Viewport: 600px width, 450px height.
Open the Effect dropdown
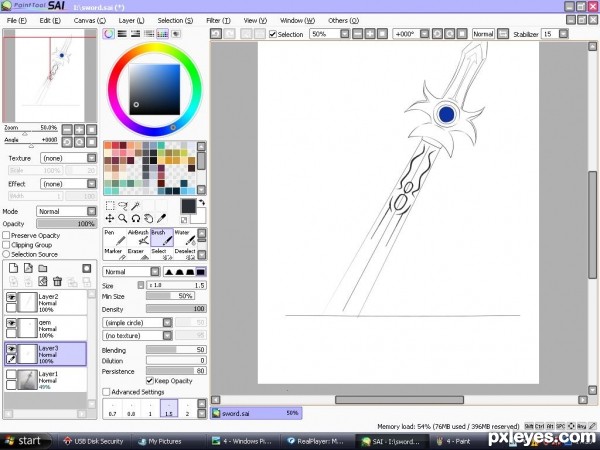(91, 184)
